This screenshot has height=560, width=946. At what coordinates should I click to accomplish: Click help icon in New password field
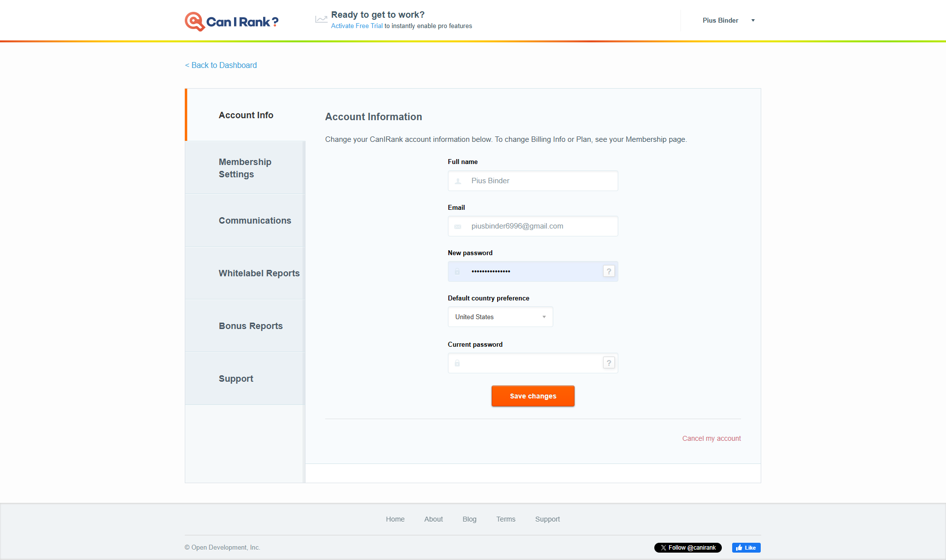point(609,271)
